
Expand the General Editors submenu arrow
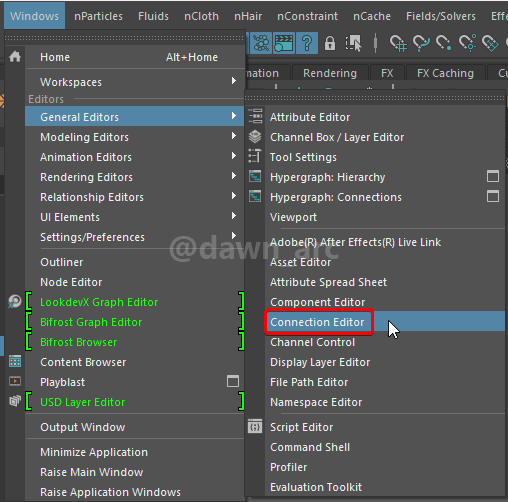tap(234, 116)
